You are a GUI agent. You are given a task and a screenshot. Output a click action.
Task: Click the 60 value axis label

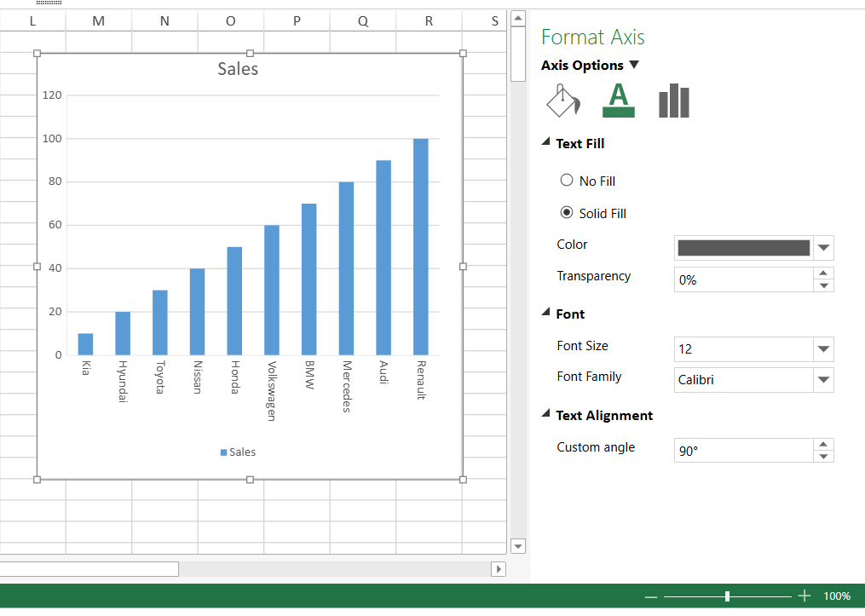(55, 224)
